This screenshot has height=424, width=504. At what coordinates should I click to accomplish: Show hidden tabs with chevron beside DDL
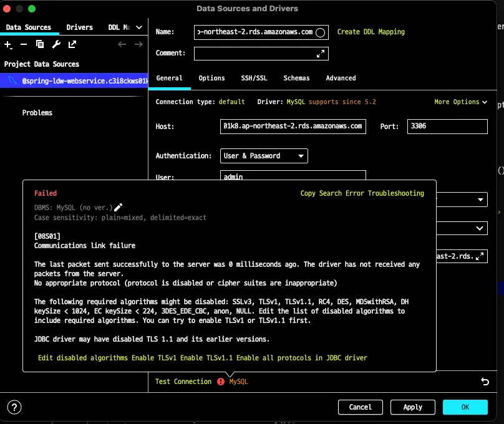click(139, 27)
